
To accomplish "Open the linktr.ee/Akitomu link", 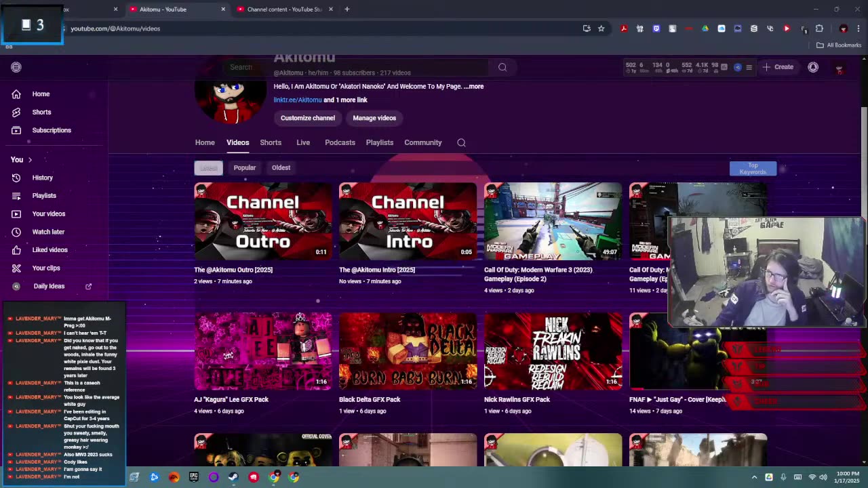I will [298, 100].
